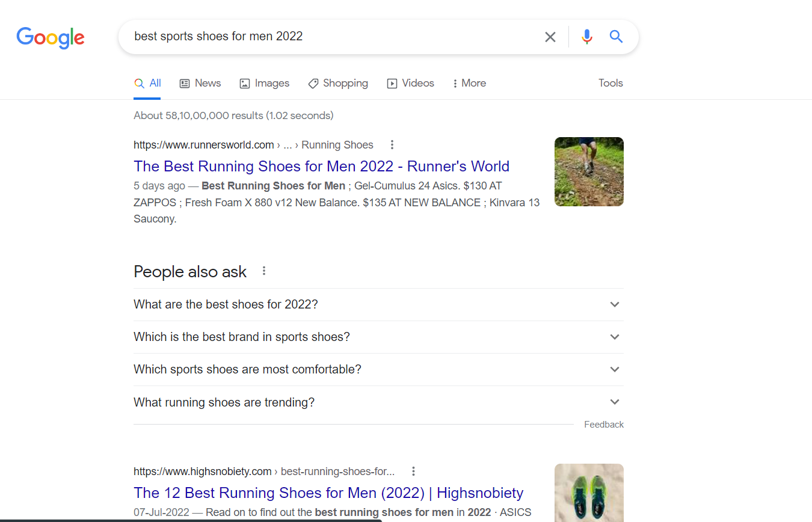812x522 pixels.
Task: Expand "What are the best shoes for 2022?"
Action: point(378,305)
